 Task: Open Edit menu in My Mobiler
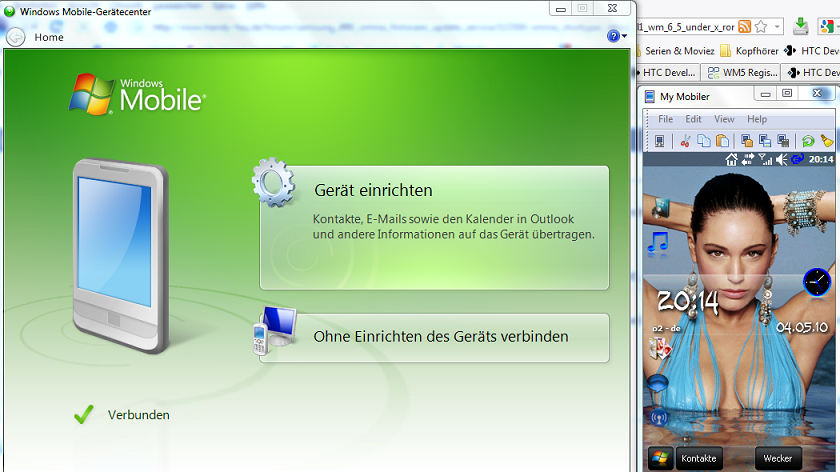click(693, 119)
